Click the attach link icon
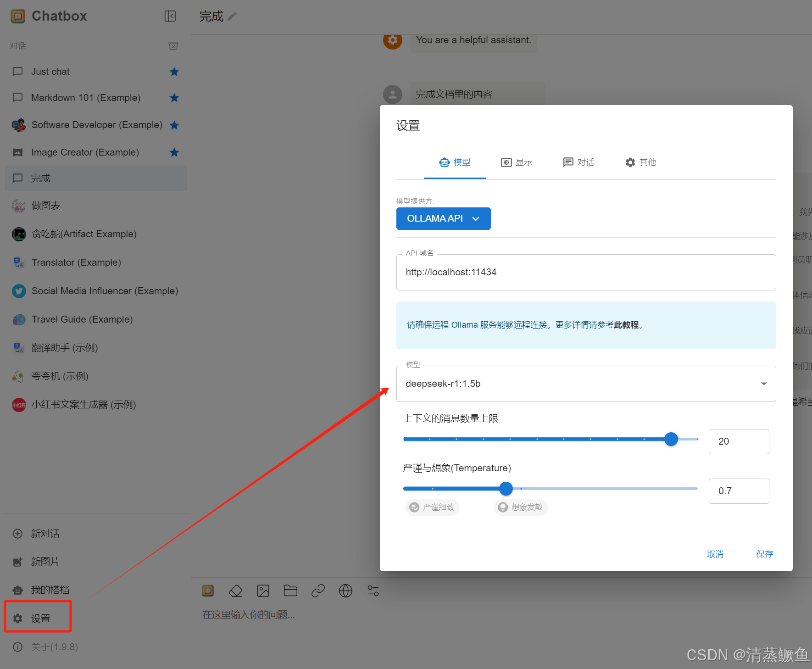Viewport: 812px width, 669px height. [x=318, y=591]
